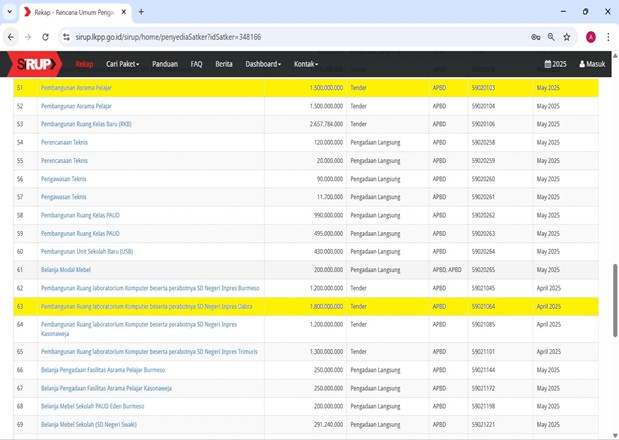Image resolution: width=619 pixels, height=440 pixels.
Task: Click the page vertical scrollbar thumb
Action: tap(614, 300)
